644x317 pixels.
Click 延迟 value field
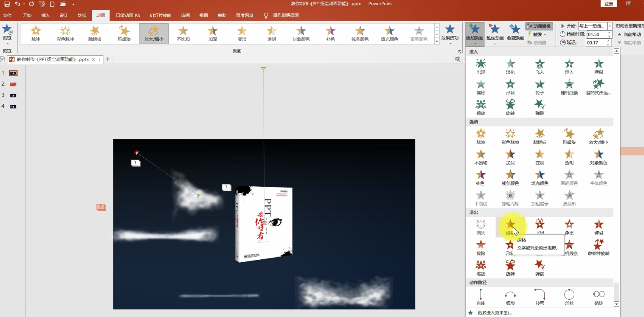tap(596, 42)
